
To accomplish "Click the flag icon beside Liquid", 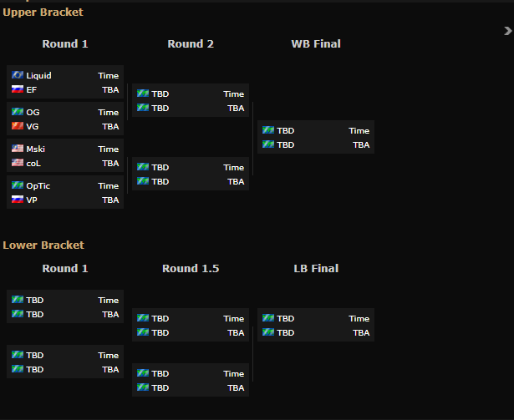I will pos(17,75).
